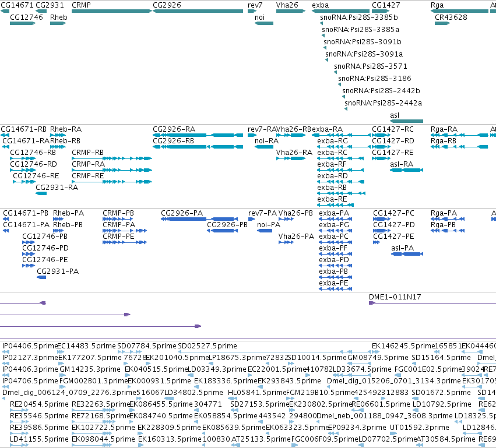This screenshot has height=448, width=496.
Task: Select the SD01672.5prime EST label
Action: coord(441,393)
